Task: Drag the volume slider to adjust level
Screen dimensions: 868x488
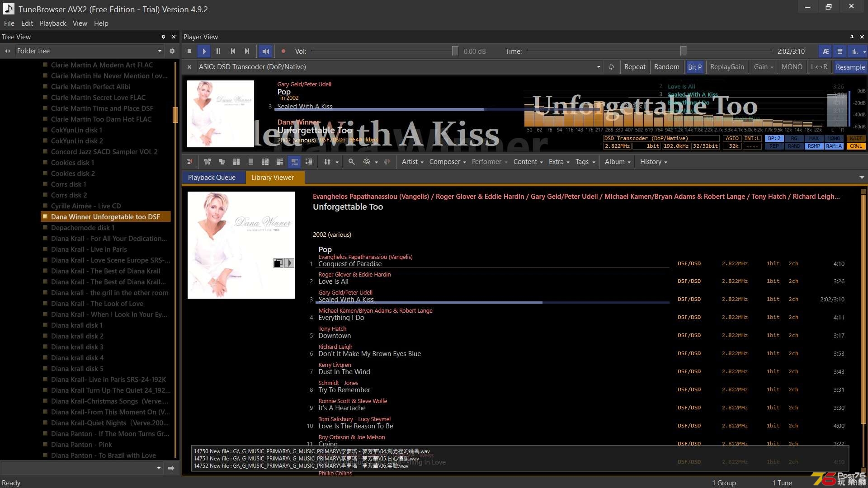Action: [454, 51]
